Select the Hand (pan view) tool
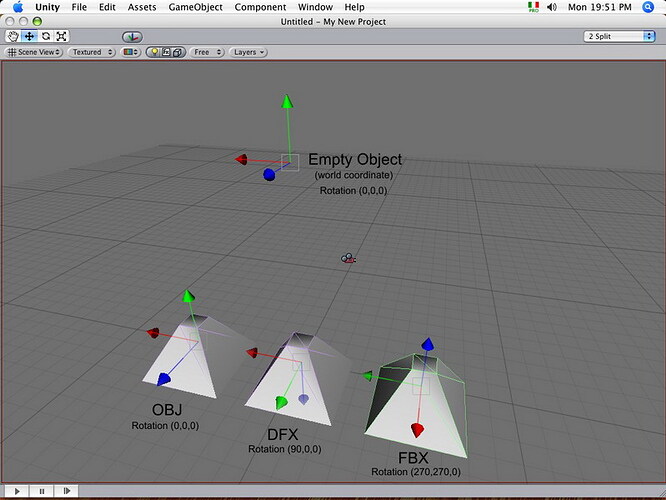The height and width of the screenshot is (500, 666). [13, 37]
